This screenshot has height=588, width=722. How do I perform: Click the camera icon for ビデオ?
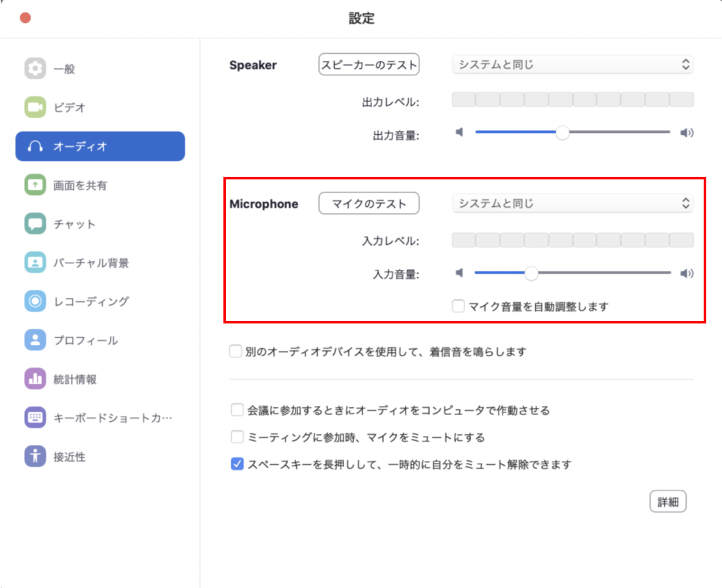[35, 107]
